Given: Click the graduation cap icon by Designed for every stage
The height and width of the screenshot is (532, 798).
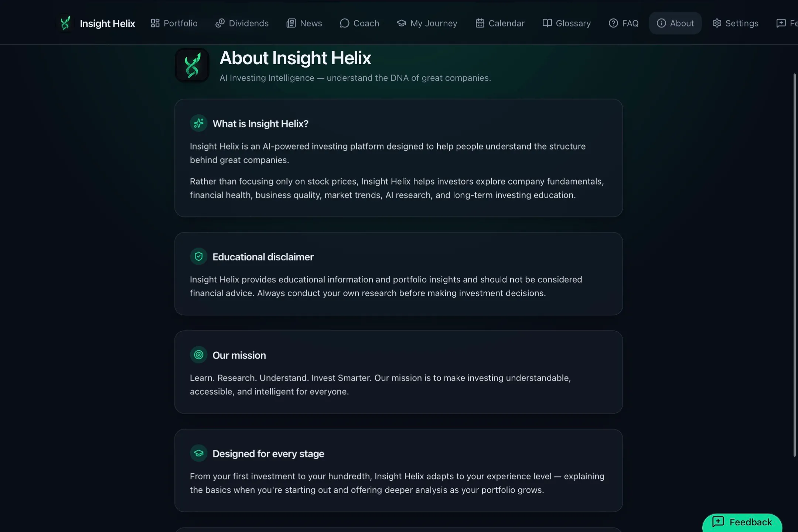Looking at the screenshot, I should click(199, 453).
